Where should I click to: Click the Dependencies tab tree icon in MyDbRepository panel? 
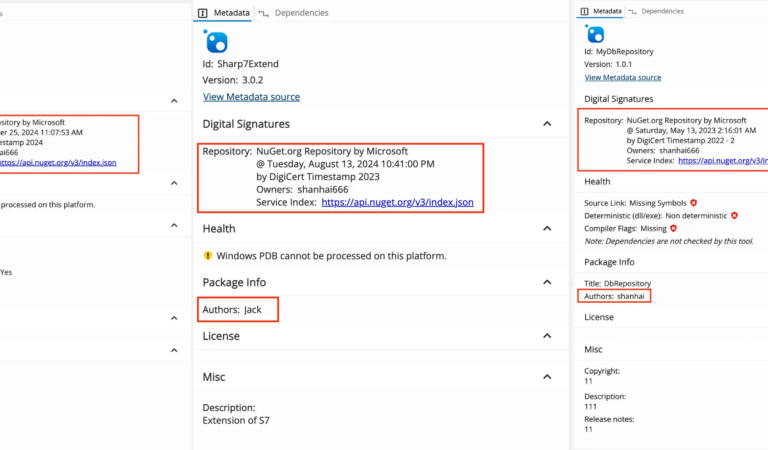pos(632,11)
